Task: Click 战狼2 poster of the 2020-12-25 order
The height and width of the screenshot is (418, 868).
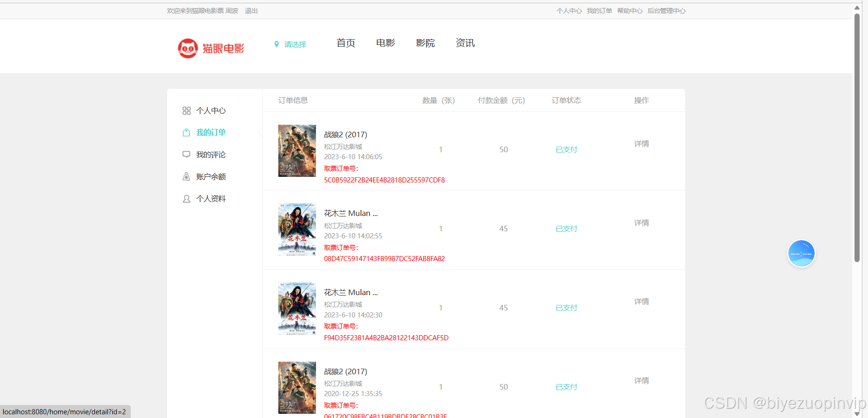Action: point(297,388)
